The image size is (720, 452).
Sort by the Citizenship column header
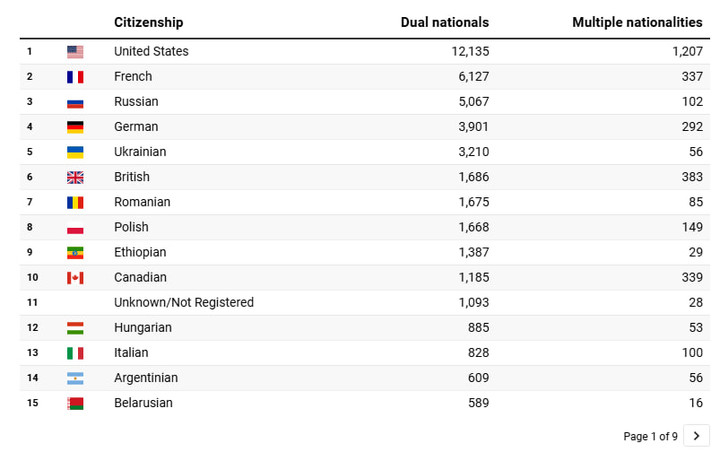(149, 22)
